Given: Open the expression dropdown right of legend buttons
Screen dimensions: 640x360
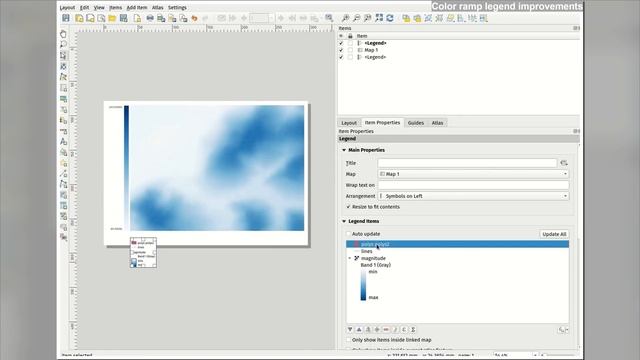Looking at the screenshot, I should pos(563,329).
